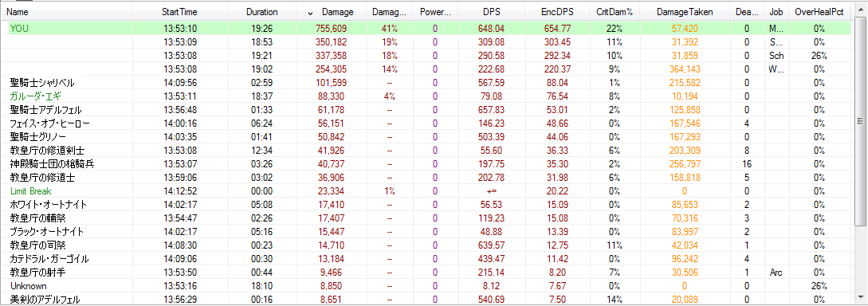Select the 聖騎士グリノー row

tap(426, 137)
